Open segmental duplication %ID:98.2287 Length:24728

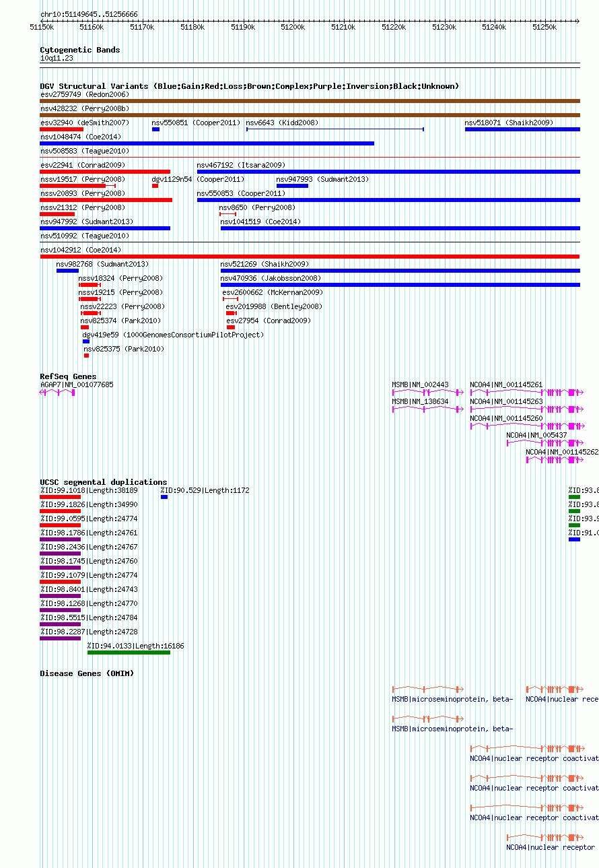coord(61,638)
